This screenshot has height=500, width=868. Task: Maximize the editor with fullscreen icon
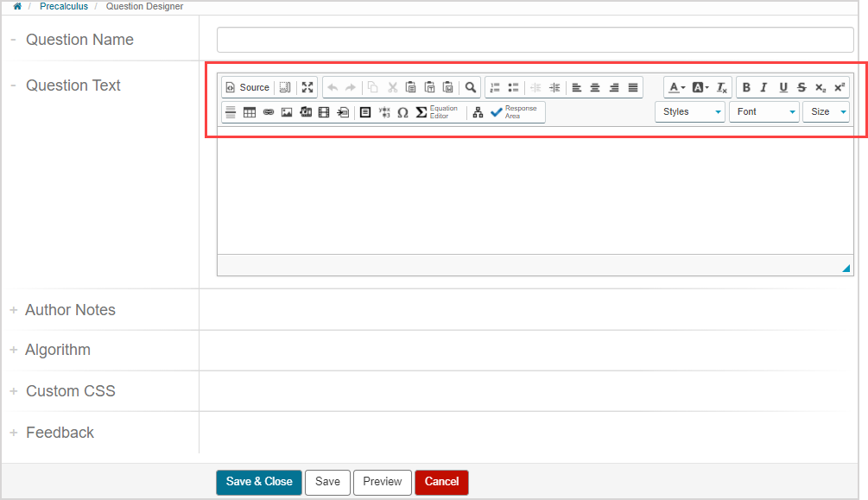click(307, 87)
